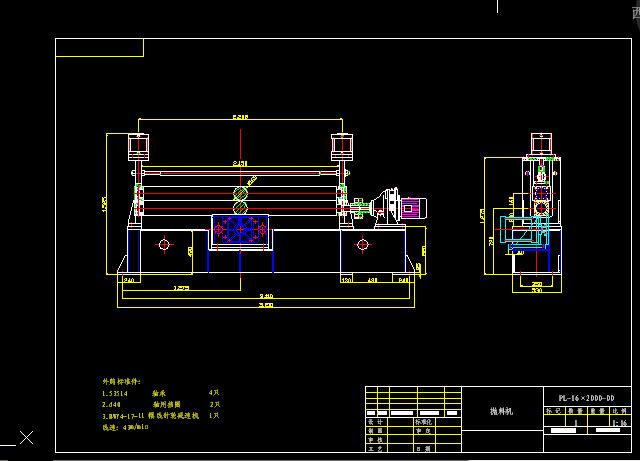This screenshot has height=461, width=640.
Task: Click the "日期" cell in title block
Action: pos(423,448)
